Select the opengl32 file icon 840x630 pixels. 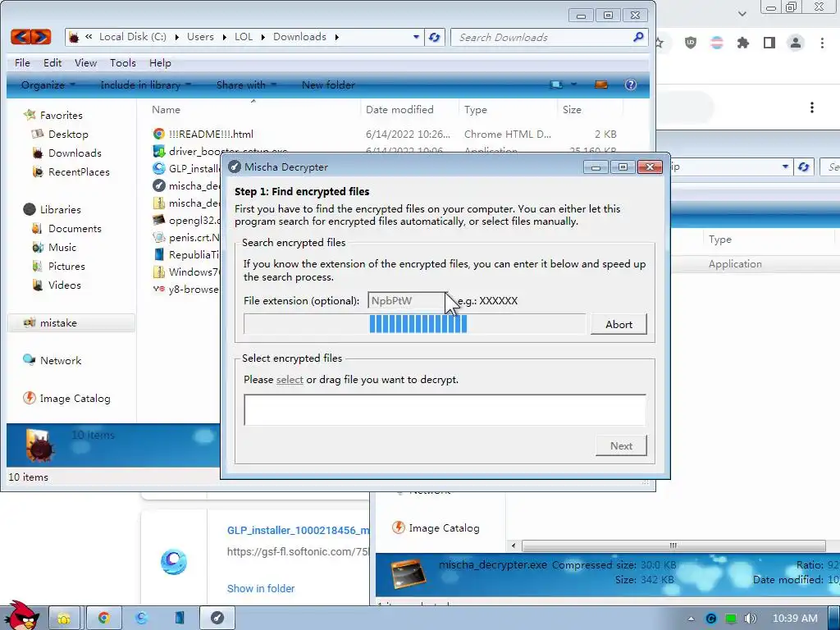click(x=158, y=220)
